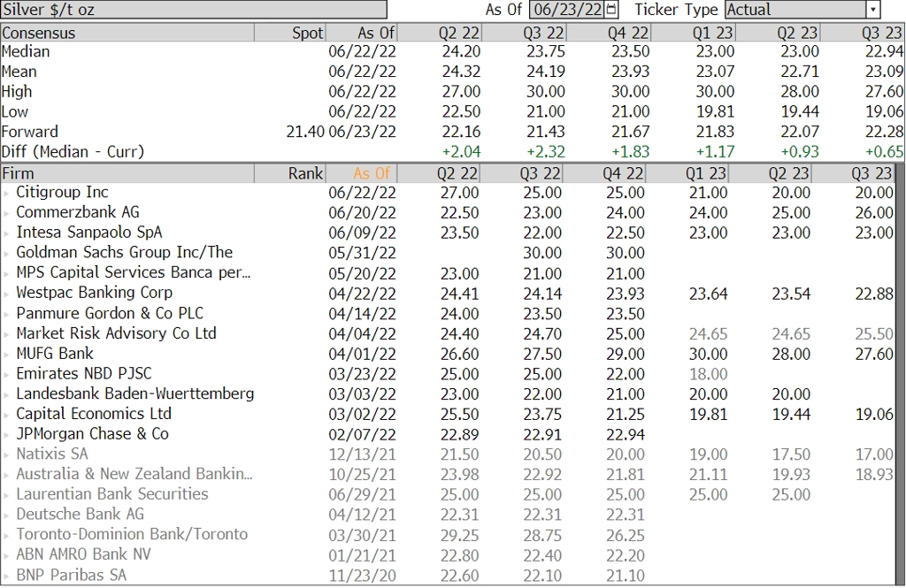Expand the JPMorgan Chase & Co row

coord(6,434)
